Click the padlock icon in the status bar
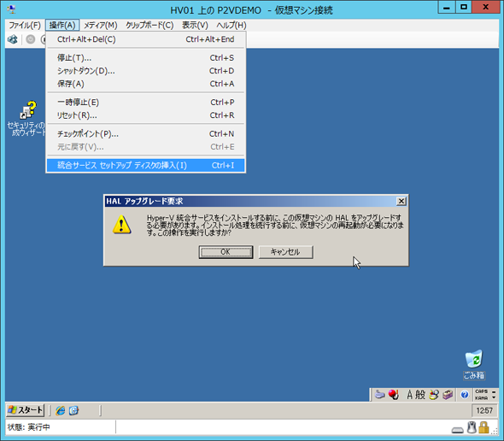The image size is (504, 441). (483, 428)
